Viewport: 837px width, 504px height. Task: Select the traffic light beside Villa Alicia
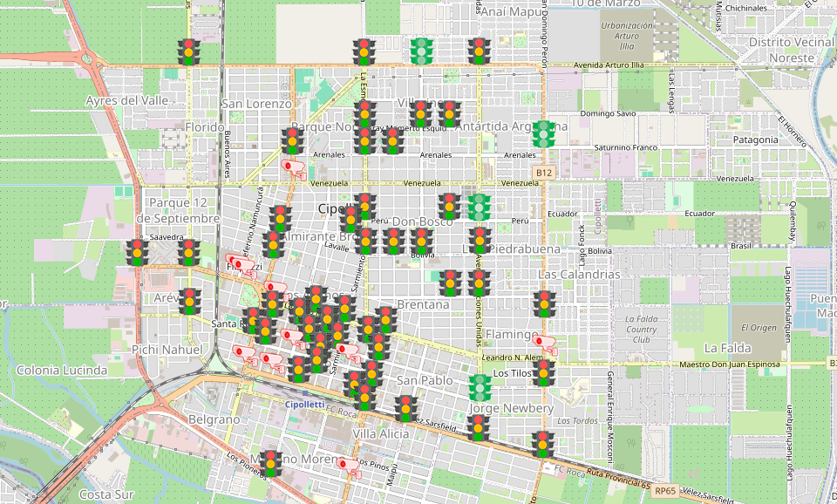[405, 408]
